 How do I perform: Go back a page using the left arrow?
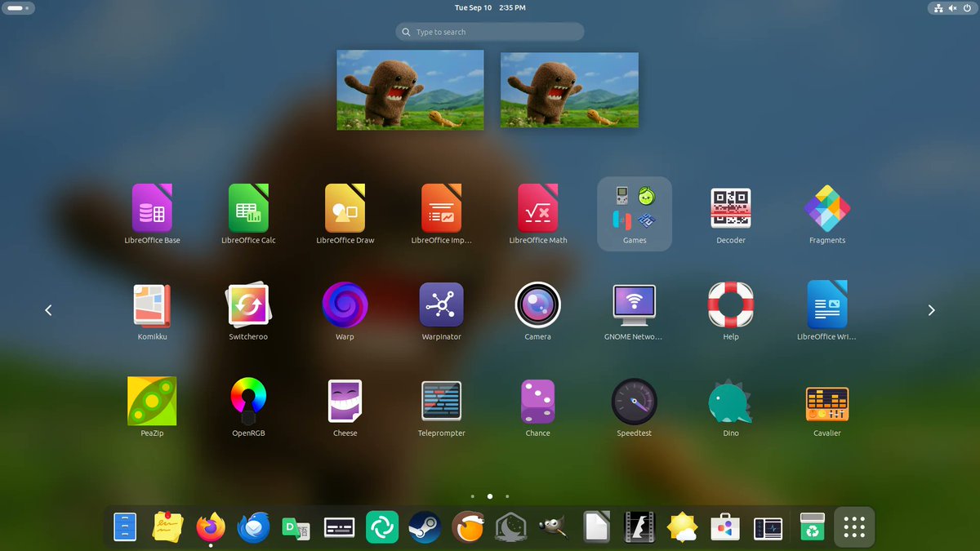point(48,310)
